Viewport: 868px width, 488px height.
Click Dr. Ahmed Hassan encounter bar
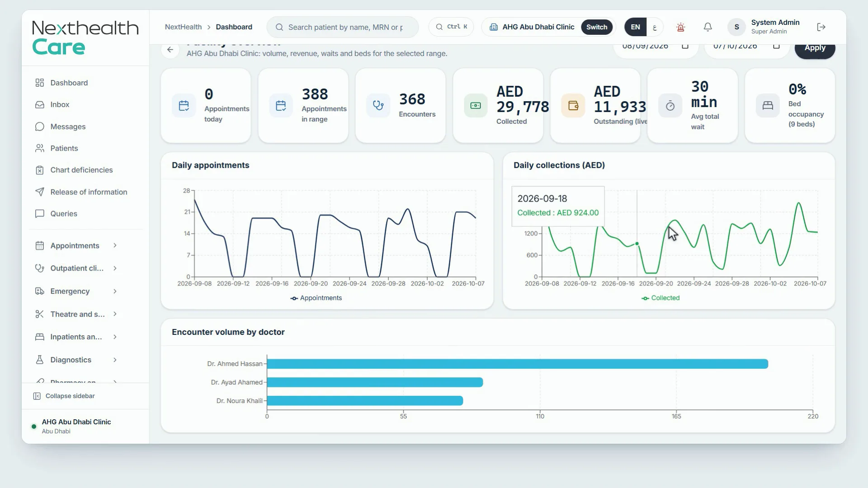[x=517, y=364]
